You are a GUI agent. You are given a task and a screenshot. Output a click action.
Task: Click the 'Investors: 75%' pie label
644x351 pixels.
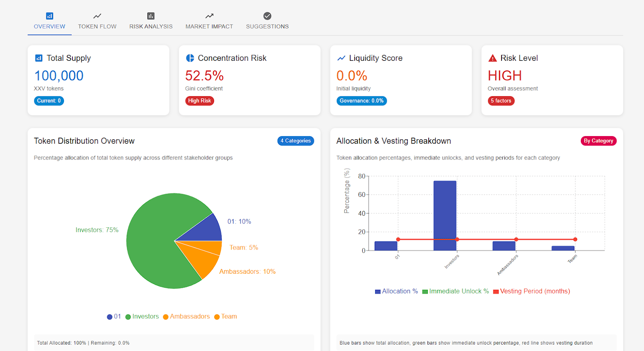[97, 230]
